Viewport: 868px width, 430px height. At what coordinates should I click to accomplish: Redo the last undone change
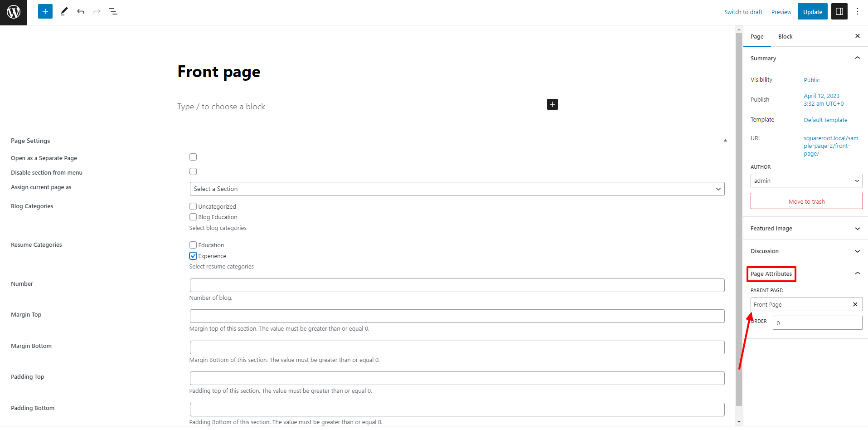97,11
